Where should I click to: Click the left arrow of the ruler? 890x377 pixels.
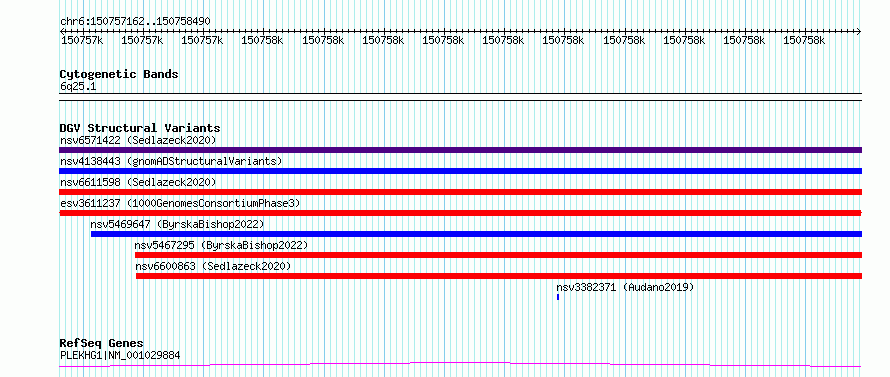tap(62, 31)
